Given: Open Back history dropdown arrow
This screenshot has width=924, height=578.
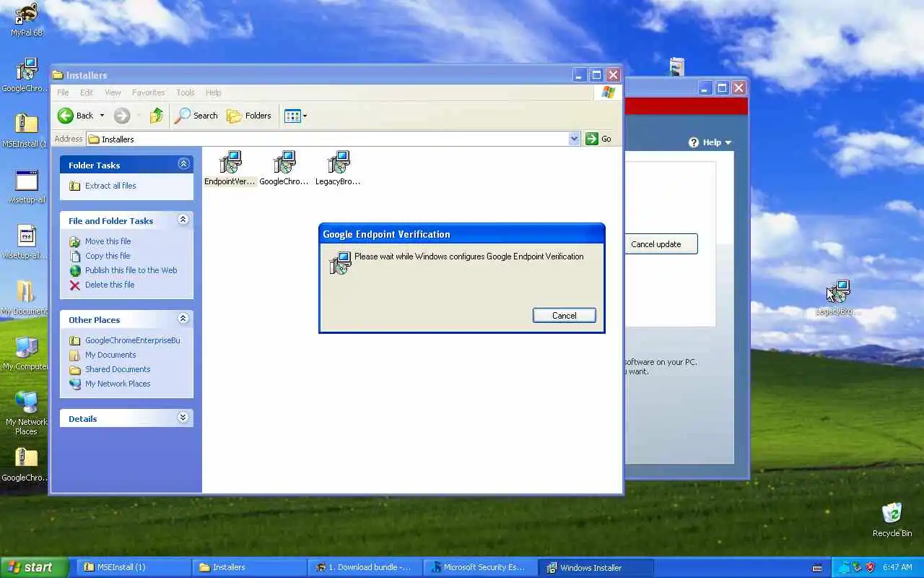Looking at the screenshot, I should pyautogui.click(x=102, y=116).
